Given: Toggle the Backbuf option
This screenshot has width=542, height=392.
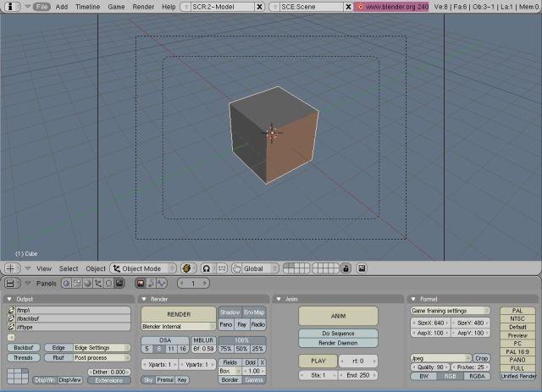Looking at the screenshot, I should point(23,347).
